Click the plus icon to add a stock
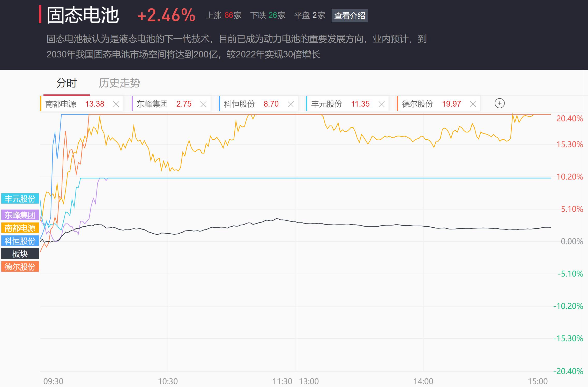The height and width of the screenshot is (387, 588). click(x=500, y=103)
